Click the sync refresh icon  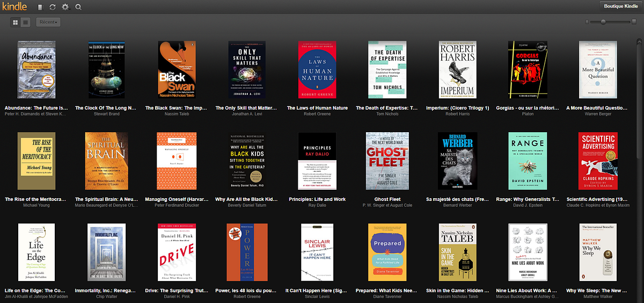coord(52,7)
